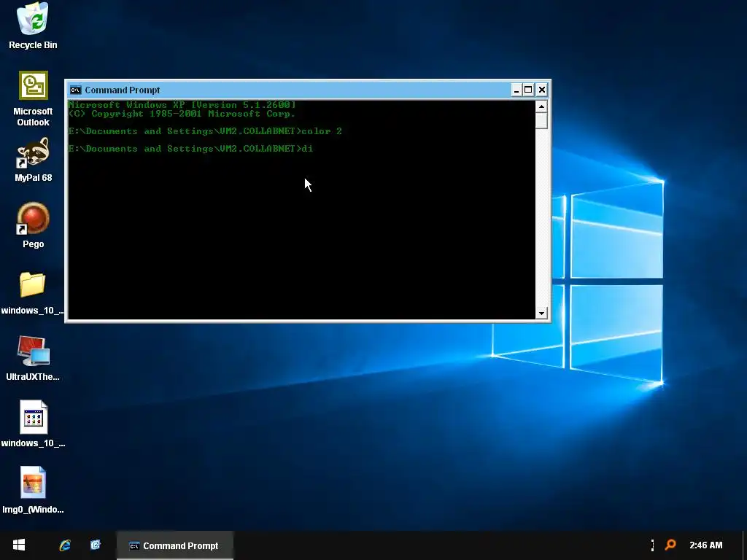
Task: Click the 'color 2' command line text
Action: point(322,131)
